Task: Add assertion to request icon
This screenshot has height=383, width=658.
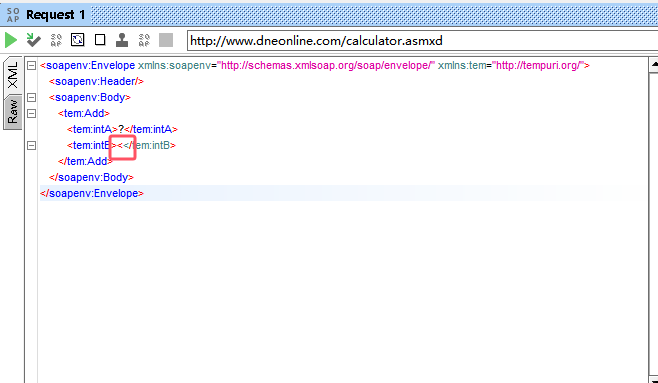Action: pos(34,40)
